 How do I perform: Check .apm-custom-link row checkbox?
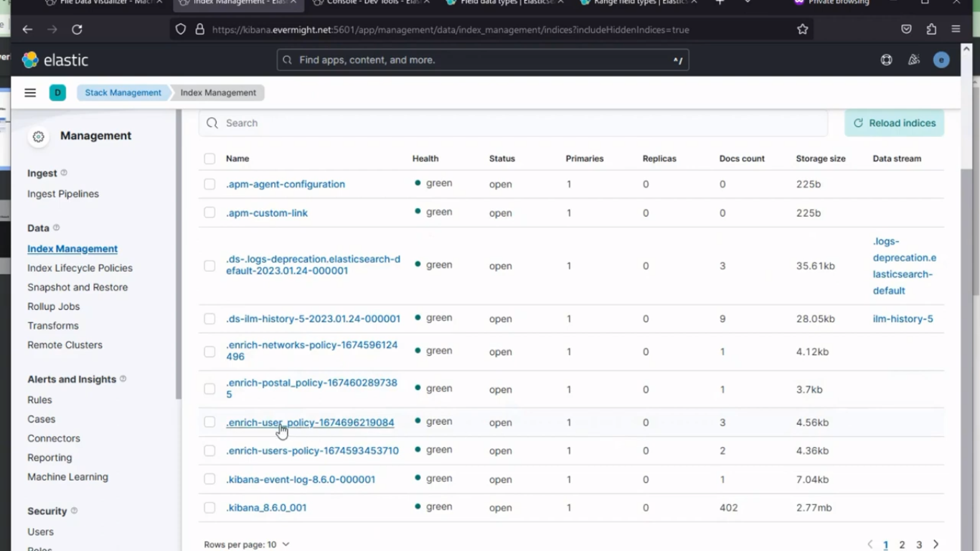[x=209, y=212]
